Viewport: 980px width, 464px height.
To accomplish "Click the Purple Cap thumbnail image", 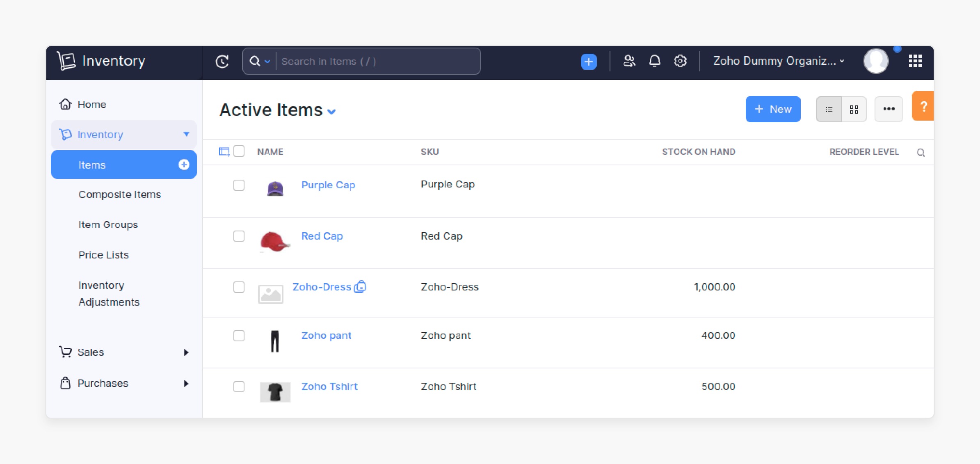I will 275,188.
